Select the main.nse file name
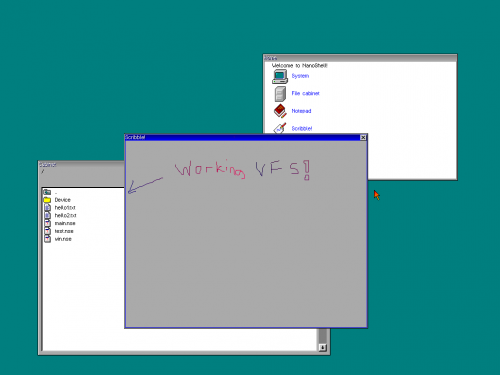Screen dimensions: 500x375 (x=65, y=223)
